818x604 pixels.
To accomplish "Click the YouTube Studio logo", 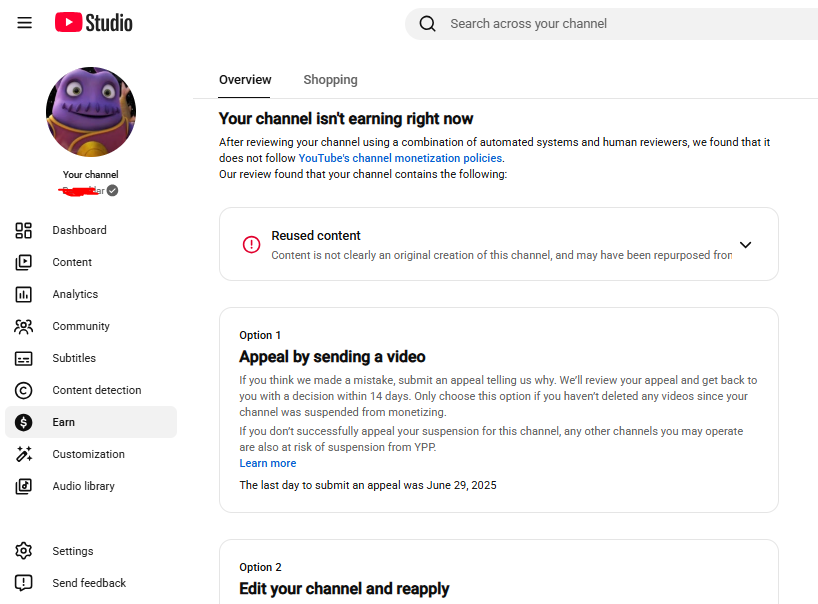I will coord(93,23).
